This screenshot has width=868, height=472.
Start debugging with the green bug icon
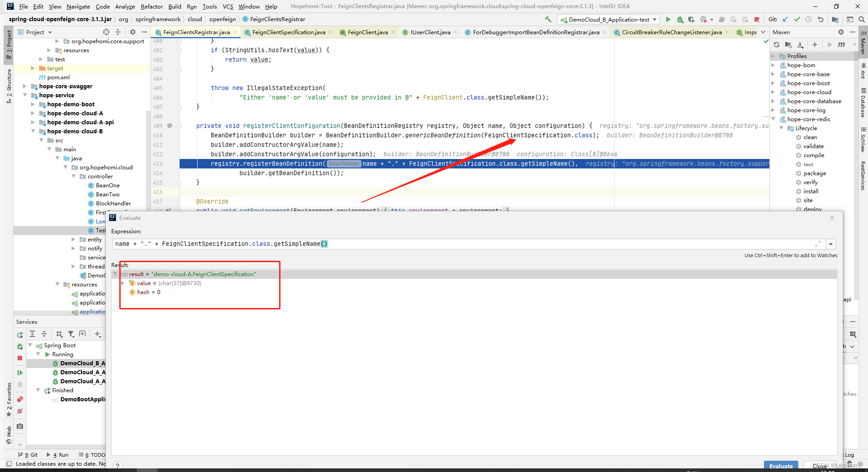pos(680,19)
